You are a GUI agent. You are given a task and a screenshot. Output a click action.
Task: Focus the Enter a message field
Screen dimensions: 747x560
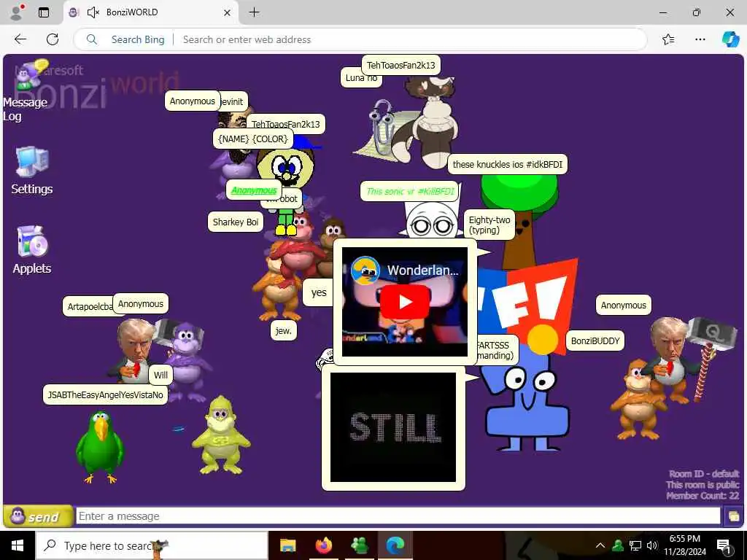398,516
